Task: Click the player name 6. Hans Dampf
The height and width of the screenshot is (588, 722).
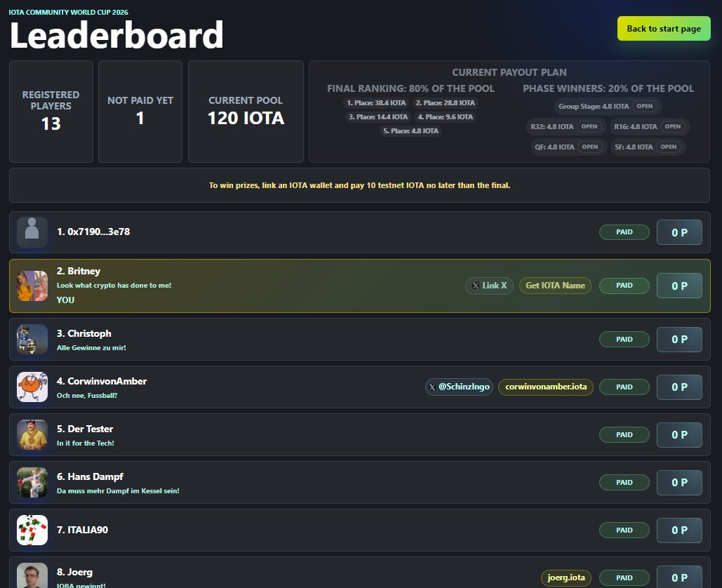Action: point(90,476)
